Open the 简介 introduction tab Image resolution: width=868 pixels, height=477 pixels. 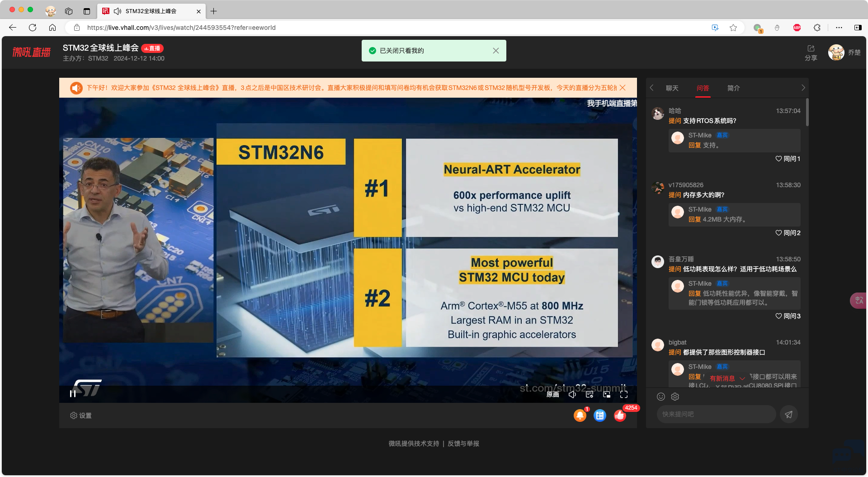click(x=734, y=88)
